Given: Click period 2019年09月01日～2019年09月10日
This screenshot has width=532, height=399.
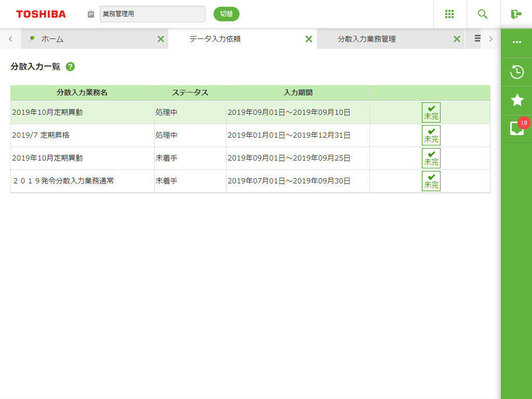Looking at the screenshot, I should pos(289,112).
